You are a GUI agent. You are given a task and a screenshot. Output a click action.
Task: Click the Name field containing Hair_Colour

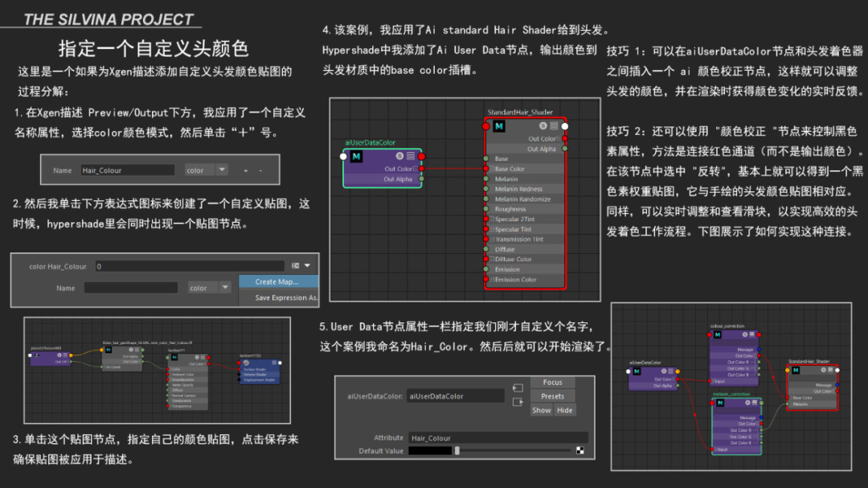pyautogui.click(x=127, y=170)
